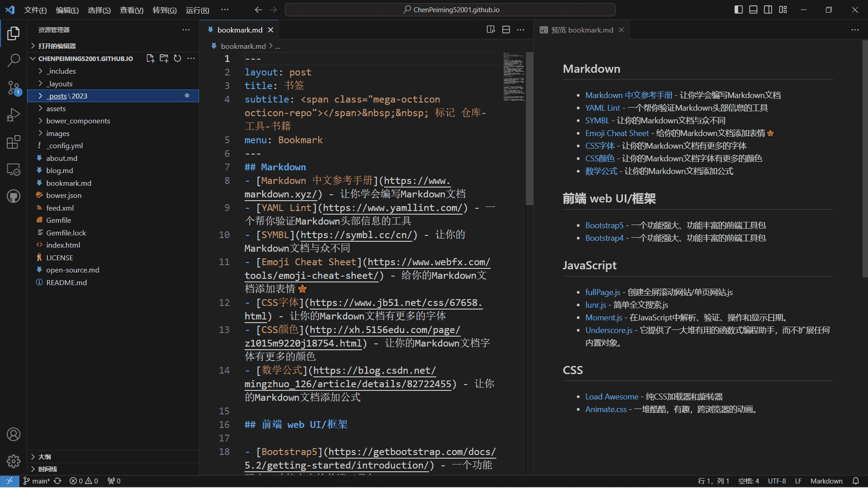This screenshot has width=868, height=488.
Task: Create a new file in the explorer
Action: (x=151, y=58)
